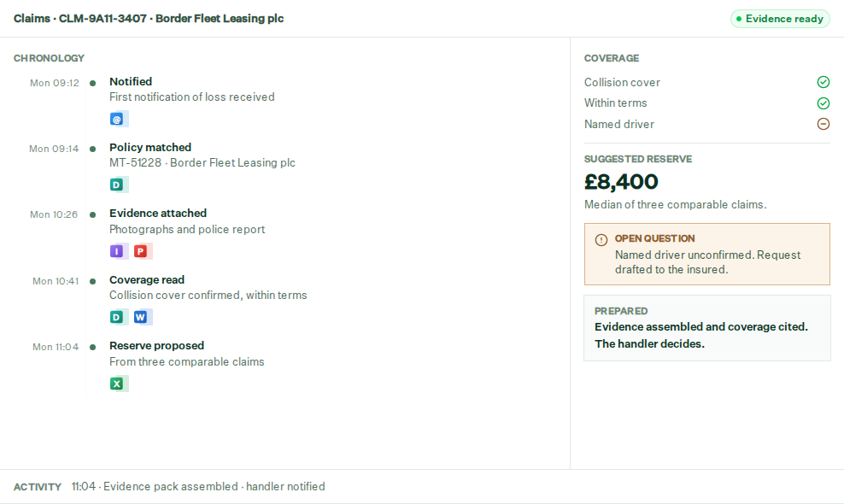Open the green X spreadsheet icon
844x504 pixels.
(x=117, y=384)
